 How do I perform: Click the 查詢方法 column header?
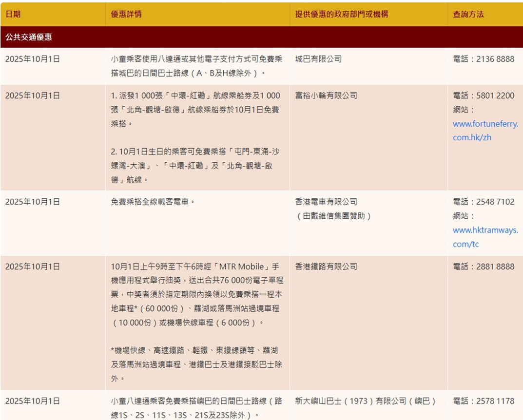click(x=468, y=14)
